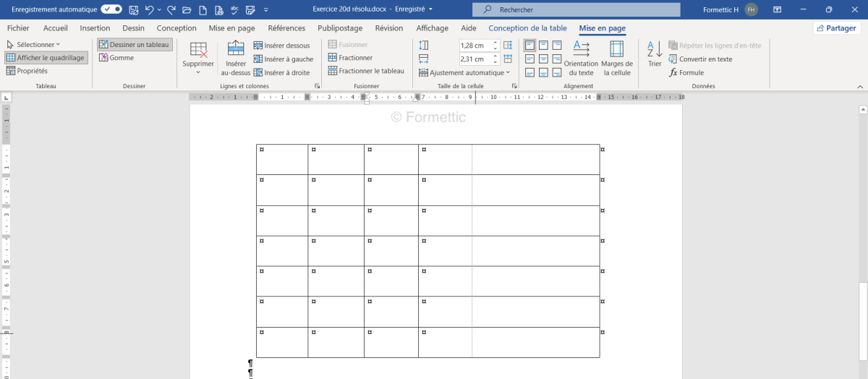This screenshot has width=868, height=379.
Task: Open Ajustement automatique dropdown
Action: [464, 72]
